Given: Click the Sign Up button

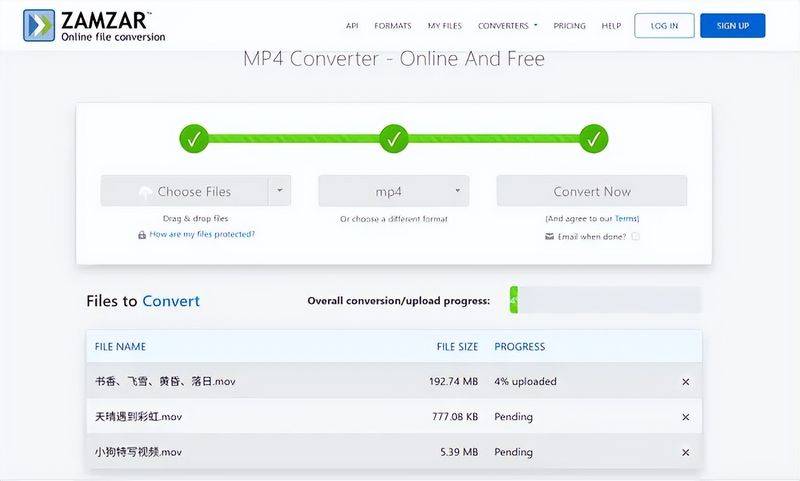Looking at the screenshot, I should pyautogui.click(x=733, y=26).
